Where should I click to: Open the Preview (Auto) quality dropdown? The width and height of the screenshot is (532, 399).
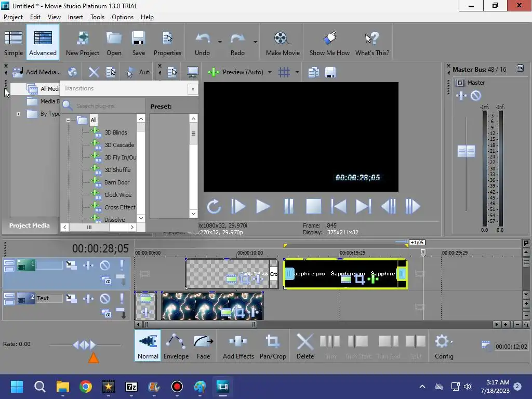[x=270, y=72]
